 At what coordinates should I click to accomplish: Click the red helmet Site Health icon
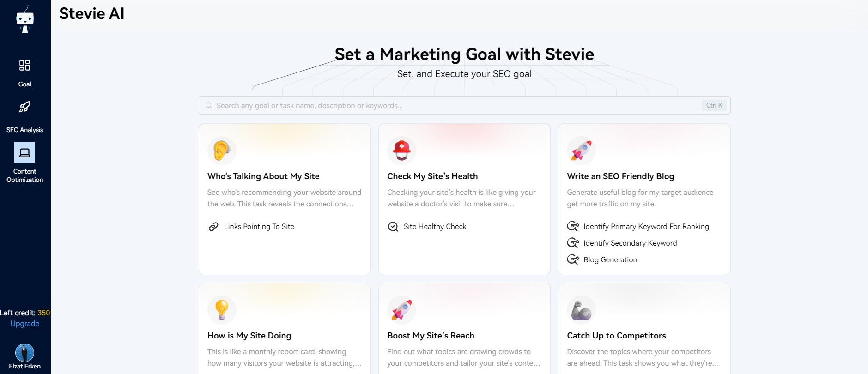pos(401,151)
